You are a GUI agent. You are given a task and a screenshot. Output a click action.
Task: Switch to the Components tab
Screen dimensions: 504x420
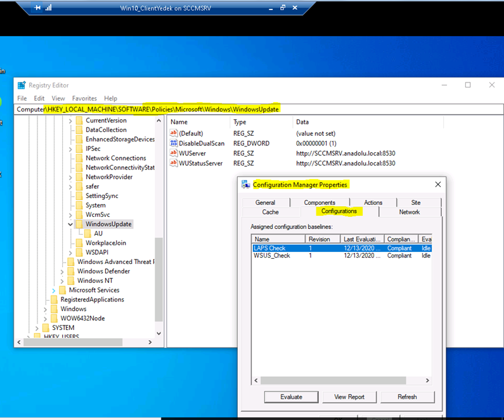pos(320,202)
